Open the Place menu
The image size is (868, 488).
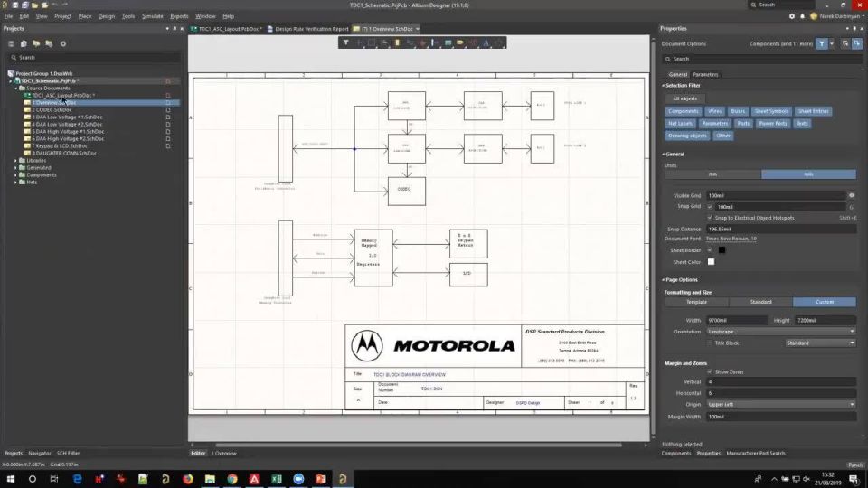point(85,16)
